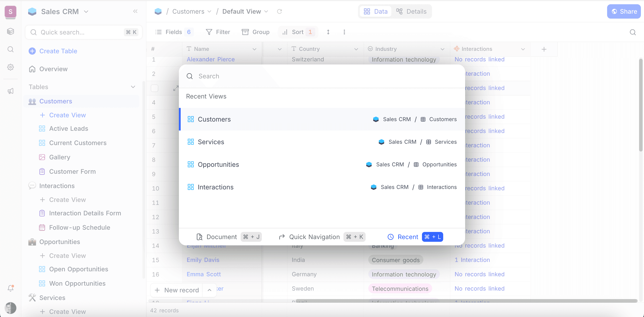The width and height of the screenshot is (644, 317).
Task: Open the settings gear in left rail
Action: (11, 67)
